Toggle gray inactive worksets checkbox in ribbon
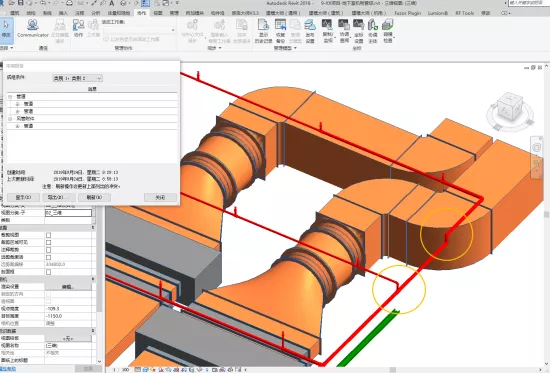 (106, 39)
